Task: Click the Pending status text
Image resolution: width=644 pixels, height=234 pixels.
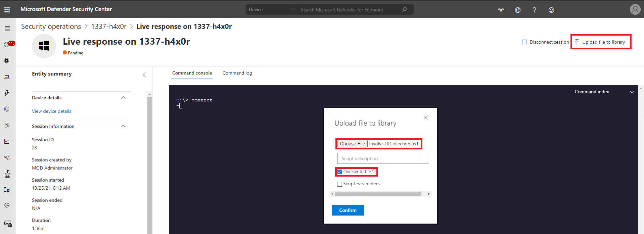Action: (x=76, y=53)
